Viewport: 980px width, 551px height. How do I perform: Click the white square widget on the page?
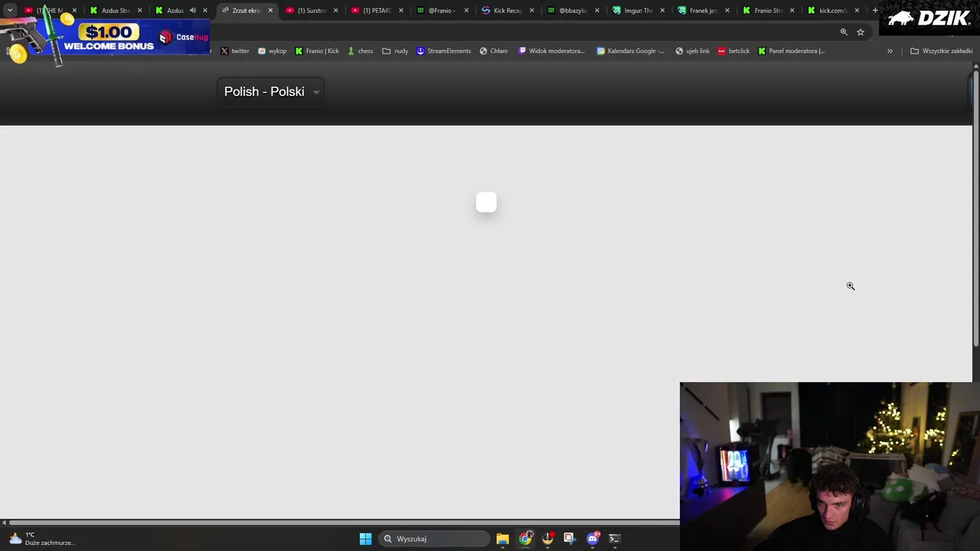[x=486, y=202]
